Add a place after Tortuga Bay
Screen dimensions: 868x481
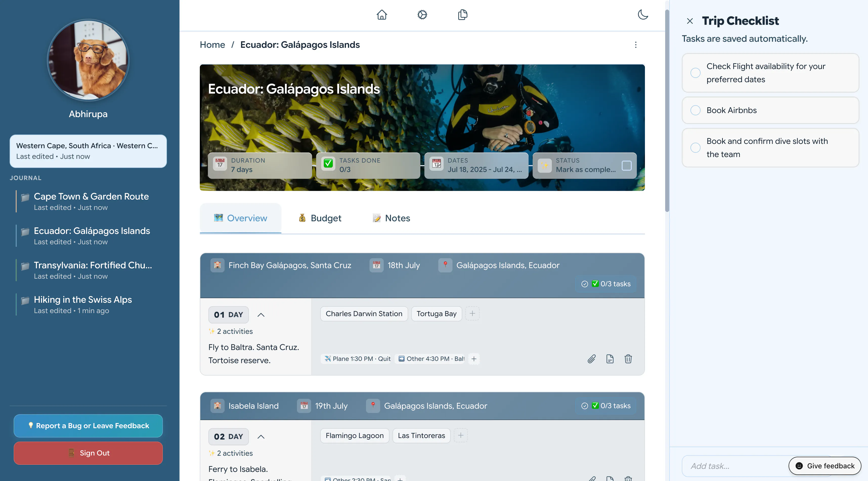point(472,314)
